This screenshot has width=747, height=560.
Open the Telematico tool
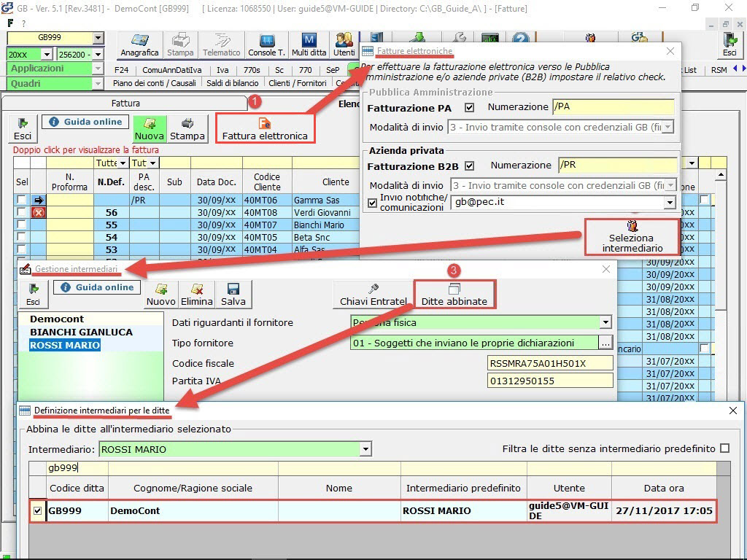(x=221, y=46)
